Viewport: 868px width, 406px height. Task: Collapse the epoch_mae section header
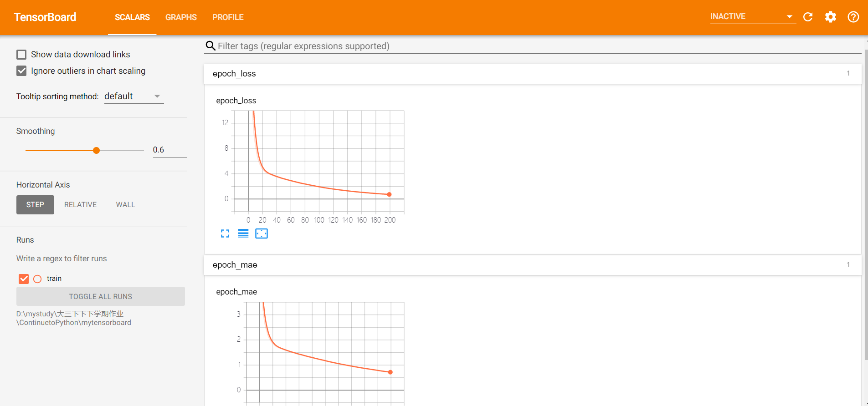[x=533, y=265]
